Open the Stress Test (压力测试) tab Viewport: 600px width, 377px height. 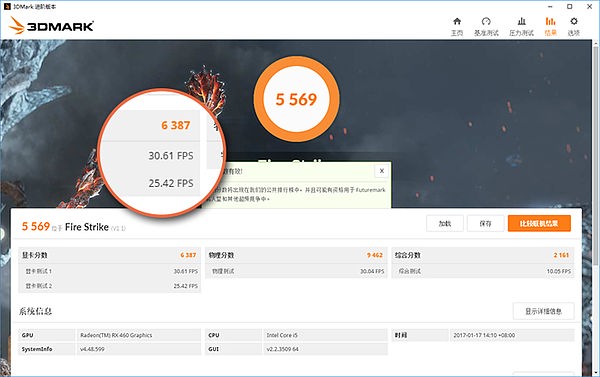[x=521, y=26]
